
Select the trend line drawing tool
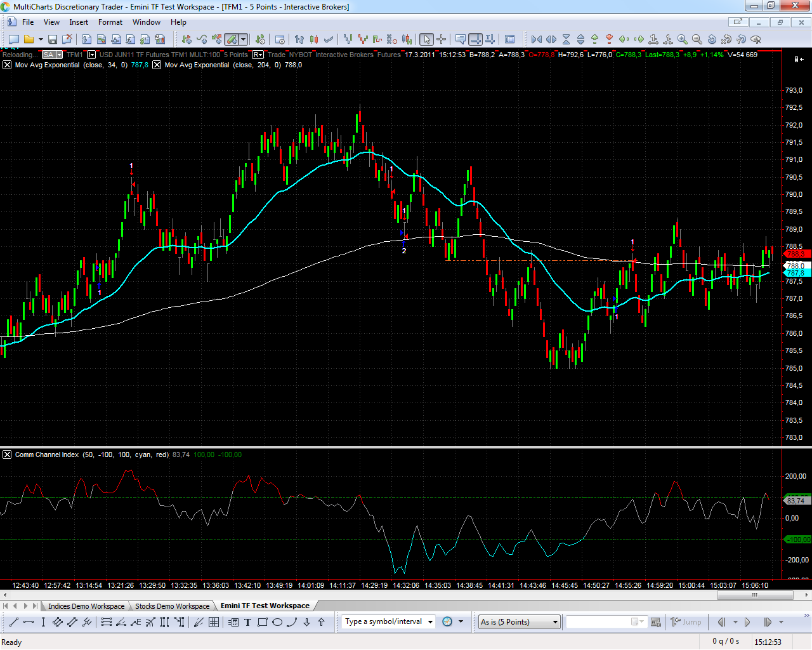point(14,622)
